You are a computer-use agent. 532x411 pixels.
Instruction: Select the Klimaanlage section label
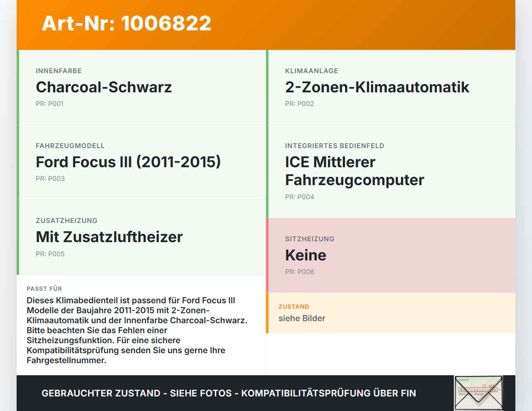(311, 71)
